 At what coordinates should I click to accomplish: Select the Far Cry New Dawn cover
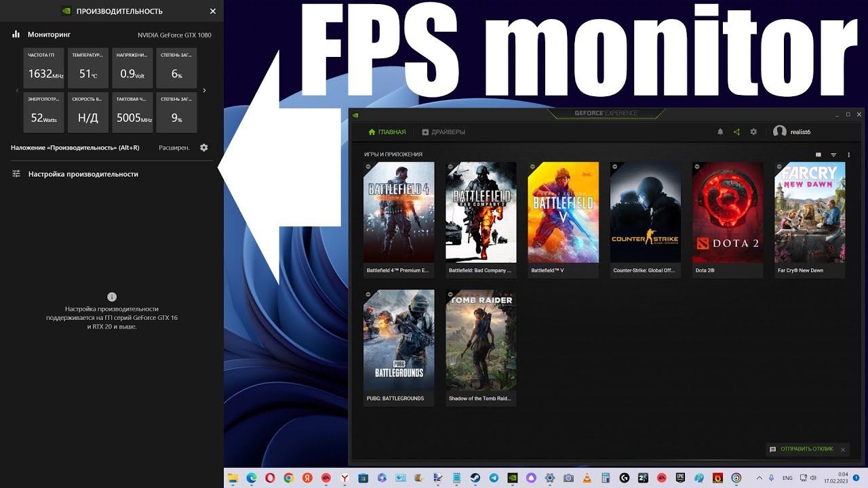coord(810,212)
